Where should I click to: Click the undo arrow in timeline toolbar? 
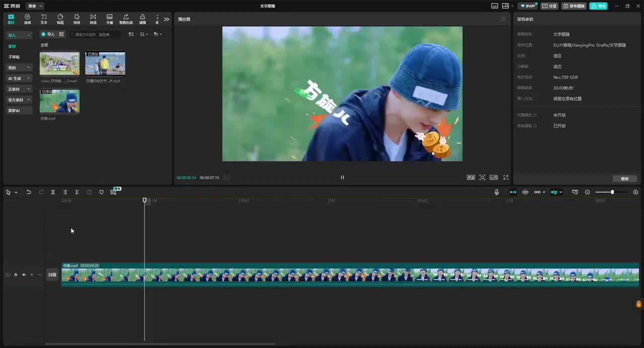tap(29, 192)
